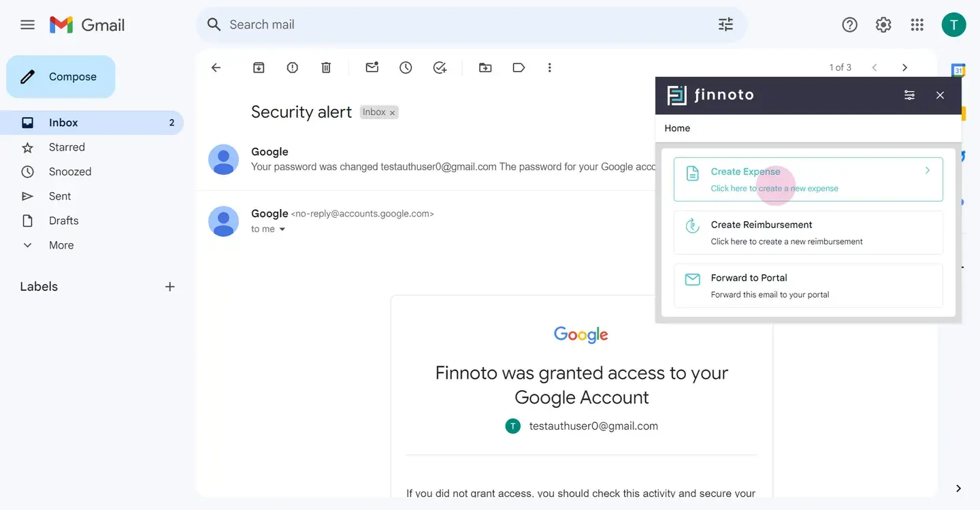Open the Gmail main menu hamburger icon
This screenshot has height=510, width=980.
[x=27, y=25]
